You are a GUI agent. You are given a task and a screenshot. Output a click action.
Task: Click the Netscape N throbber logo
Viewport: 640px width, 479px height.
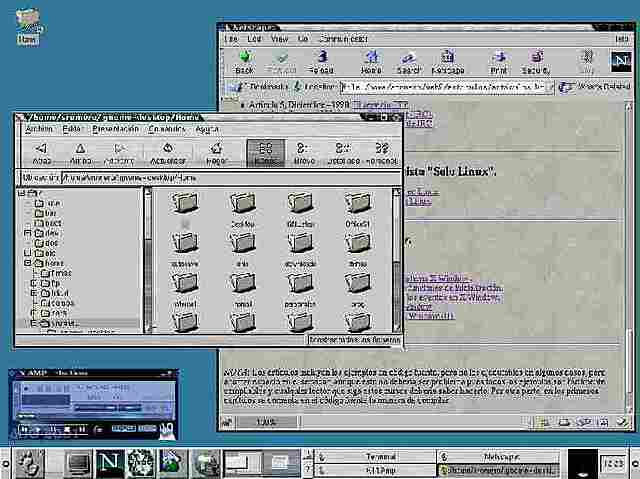click(620, 61)
